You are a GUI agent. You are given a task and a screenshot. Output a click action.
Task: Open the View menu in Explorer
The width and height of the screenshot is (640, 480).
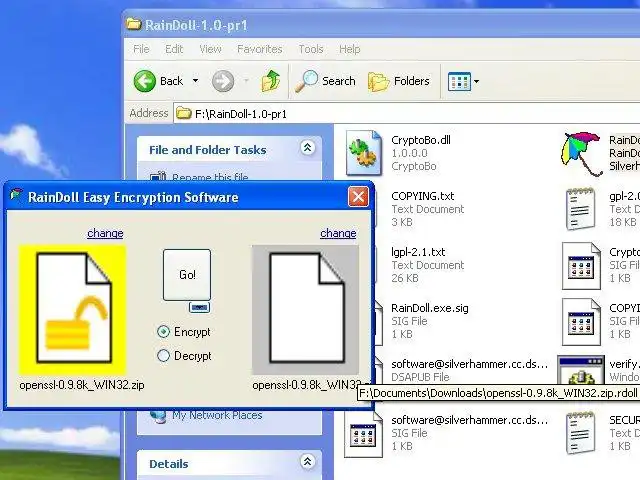210,49
